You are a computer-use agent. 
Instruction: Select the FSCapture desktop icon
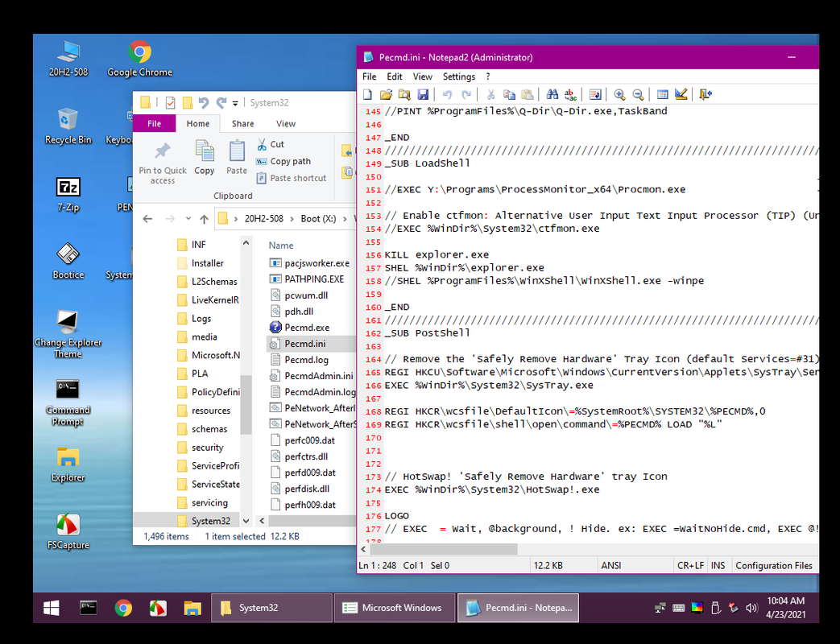68,531
